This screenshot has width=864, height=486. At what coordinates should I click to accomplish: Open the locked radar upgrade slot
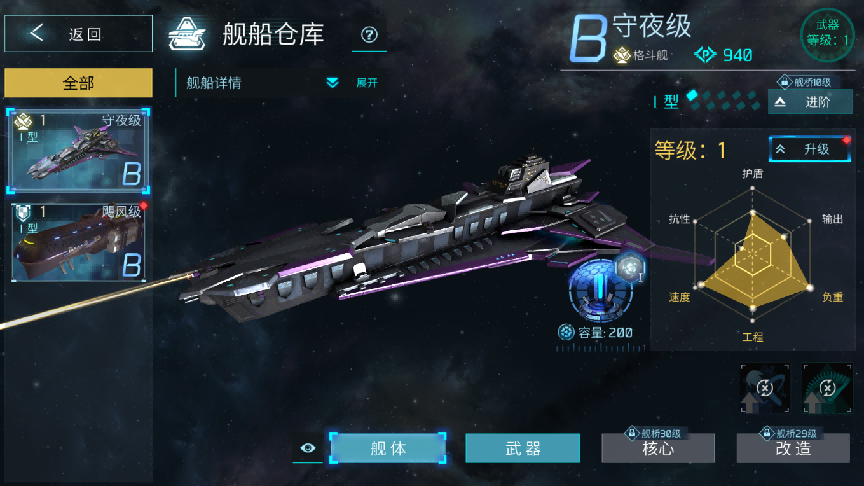point(827,388)
